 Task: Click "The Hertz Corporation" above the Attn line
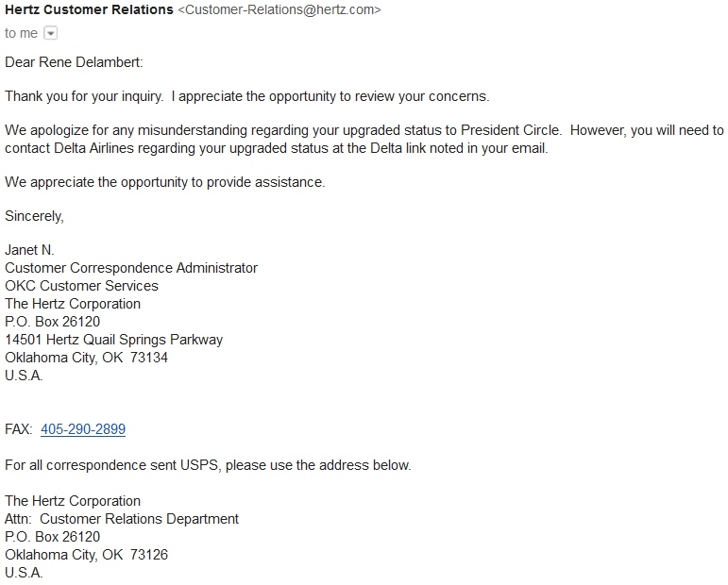coord(73,501)
